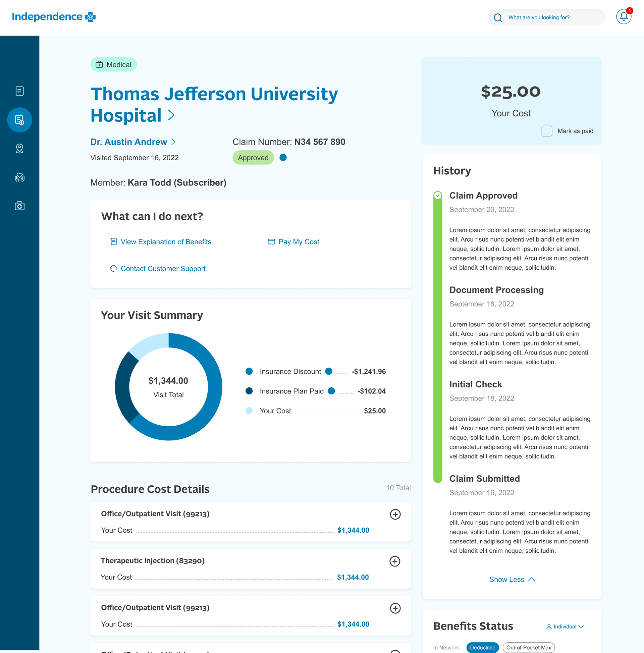Click the person icon beside Individual
The height and width of the screenshot is (653, 644).
click(x=549, y=627)
